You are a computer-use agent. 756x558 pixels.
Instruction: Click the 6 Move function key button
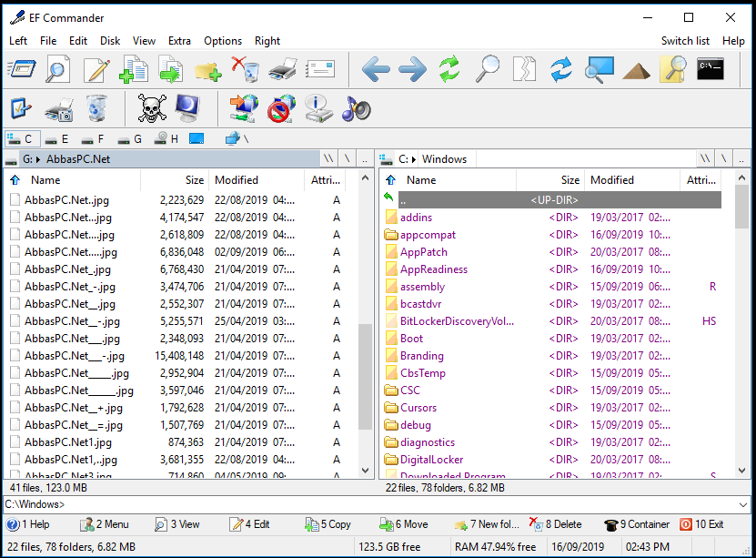pyautogui.click(x=404, y=524)
